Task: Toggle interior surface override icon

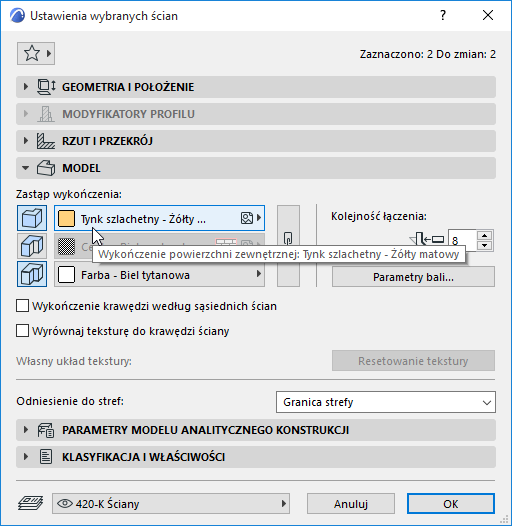Action: [x=32, y=274]
